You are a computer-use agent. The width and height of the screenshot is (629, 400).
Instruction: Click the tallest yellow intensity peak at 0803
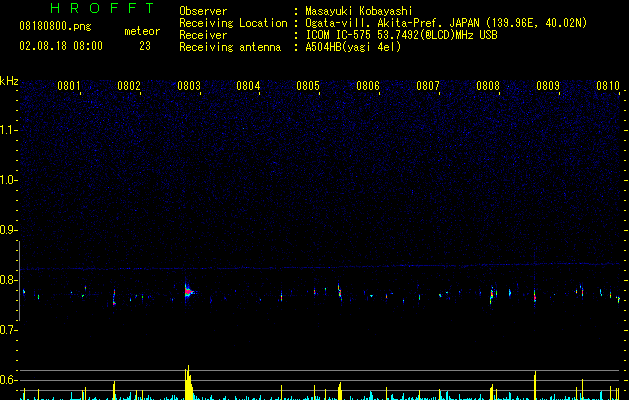(188, 382)
